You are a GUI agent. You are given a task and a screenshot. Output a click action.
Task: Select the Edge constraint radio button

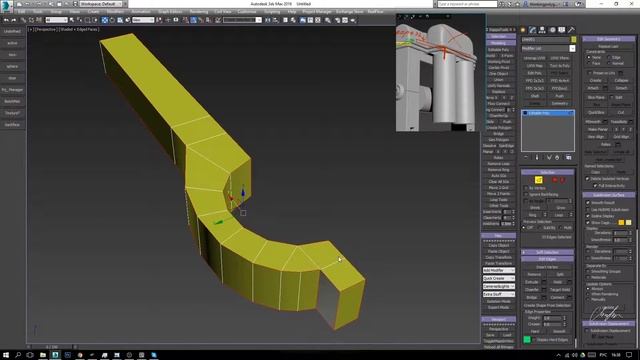(609, 58)
